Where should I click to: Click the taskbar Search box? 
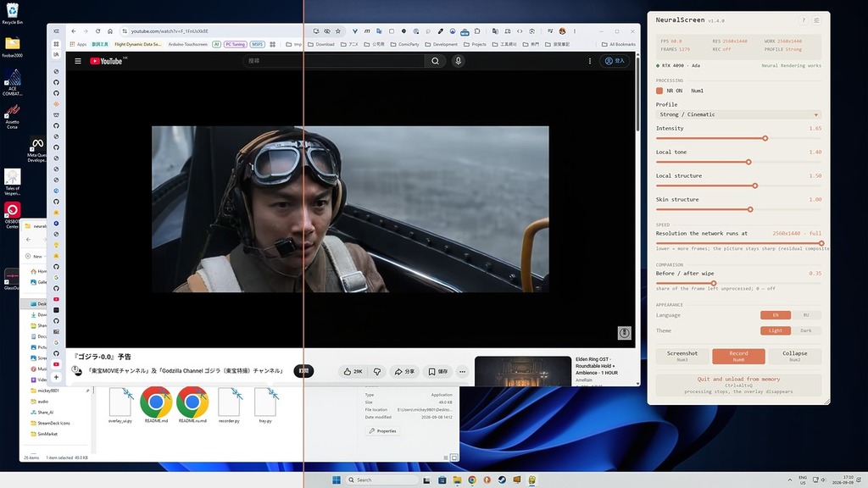coord(381,480)
